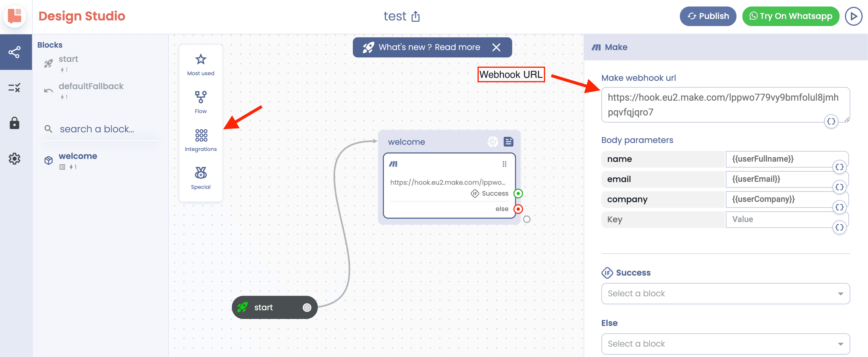Viewport: 868px width, 357px height.
Task: Click the Design Studio title
Action: tap(82, 16)
